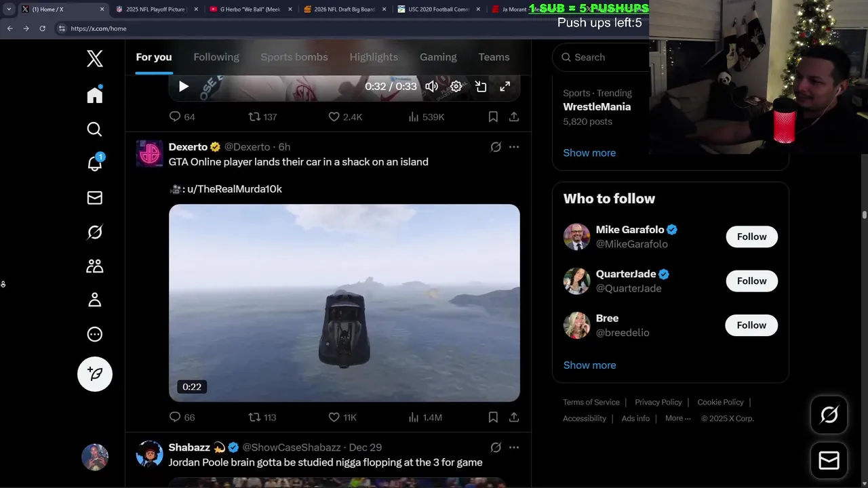Image resolution: width=868 pixels, height=488 pixels.
Task: Open Grok explain icon on the Dexerto post
Action: pyautogui.click(x=496, y=147)
